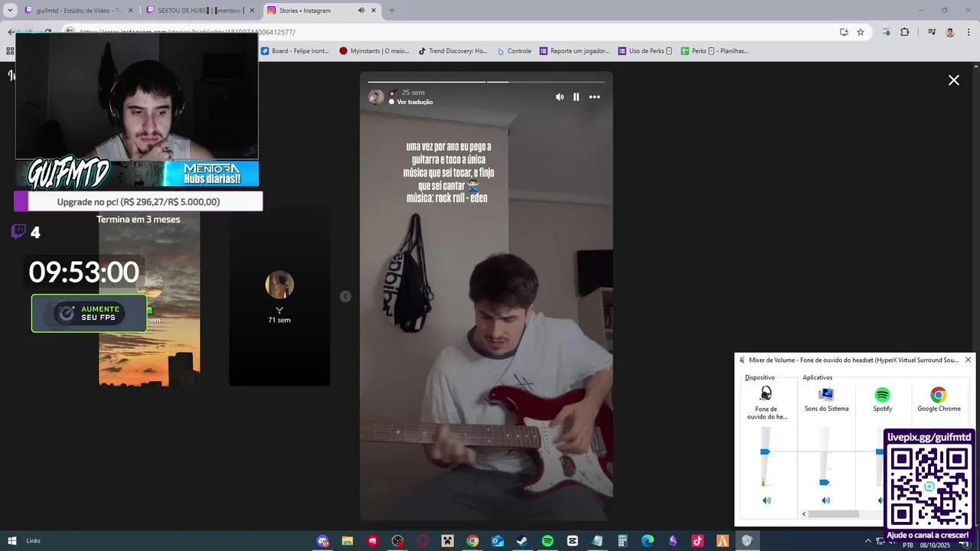Open CapCut from the taskbar
980x551 pixels.
point(573,541)
